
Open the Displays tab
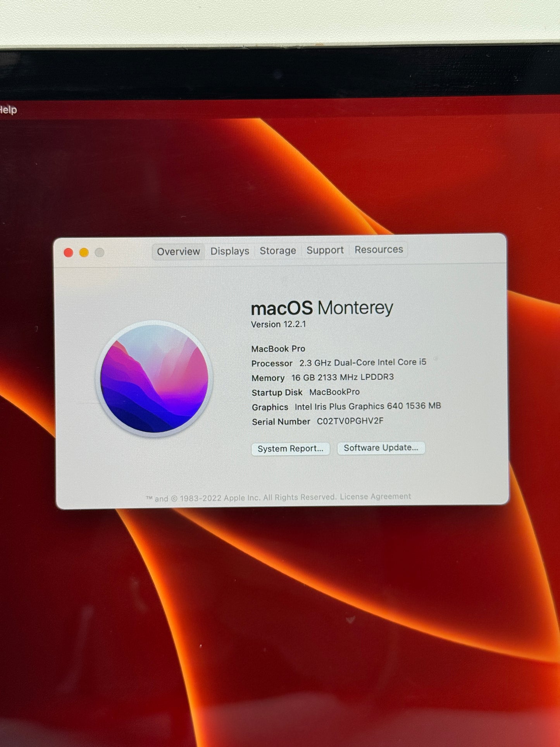tap(230, 251)
